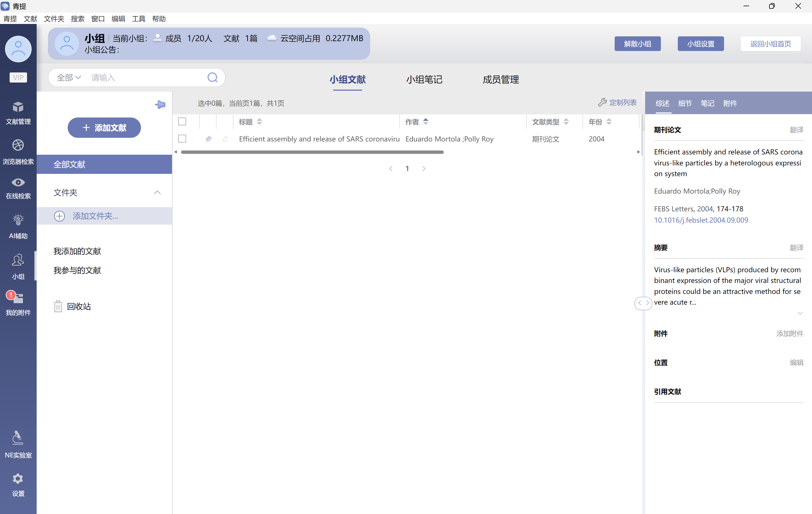Click the scrollbar right arrow
The height and width of the screenshot is (514, 812).
(x=638, y=152)
